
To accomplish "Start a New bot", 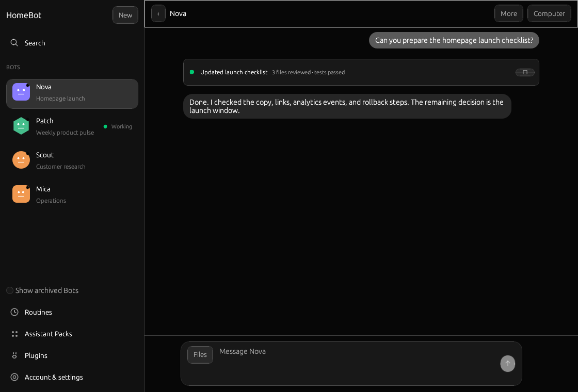I will click(x=125, y=15).
